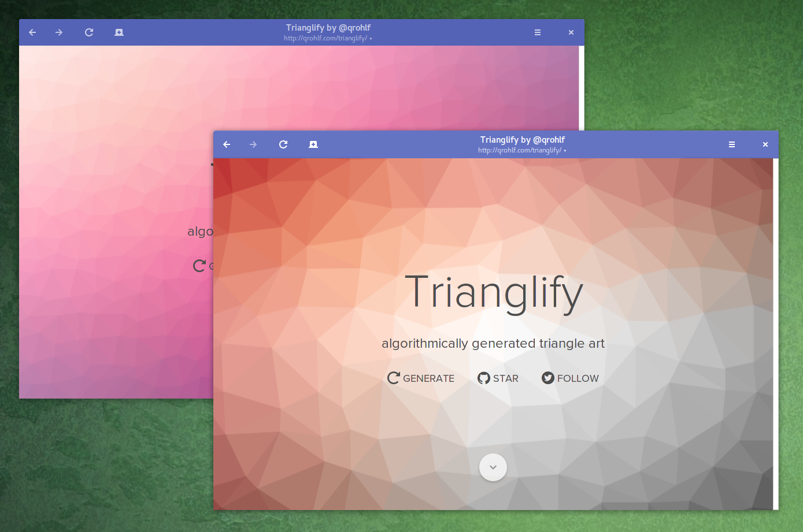Viewport: 803px width, 532px height.
Task: Go back in the front browser window
Action: (x=227, y=144)
